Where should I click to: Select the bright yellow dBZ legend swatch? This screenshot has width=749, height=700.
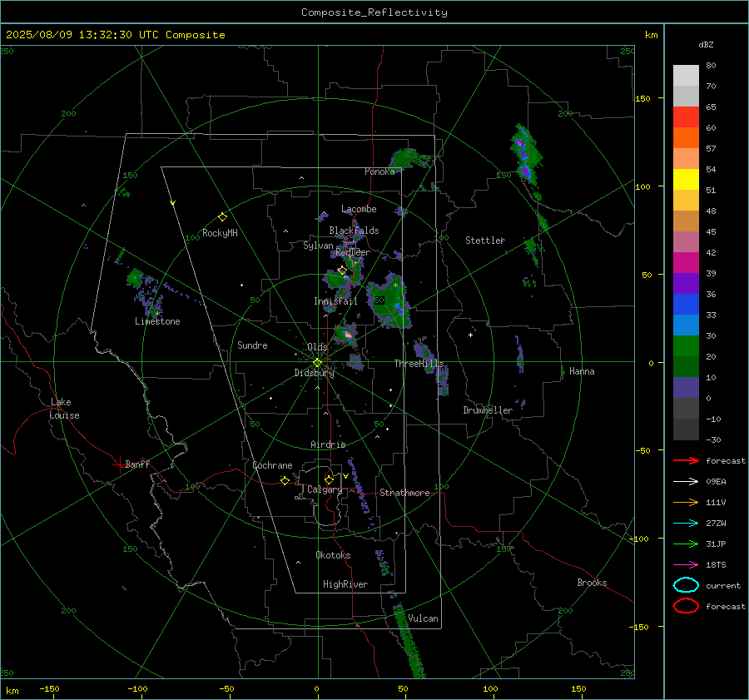pyautogui.click(x=686, y=180)
